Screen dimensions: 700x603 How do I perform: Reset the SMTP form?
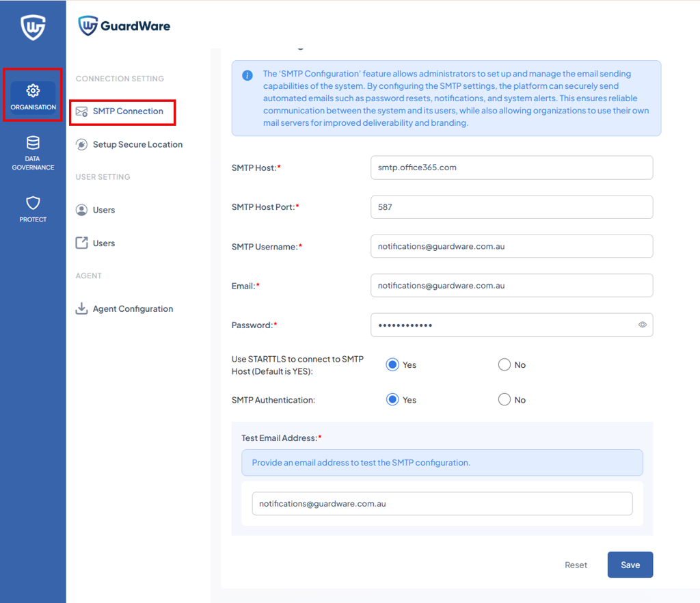[x=576, y=565]
